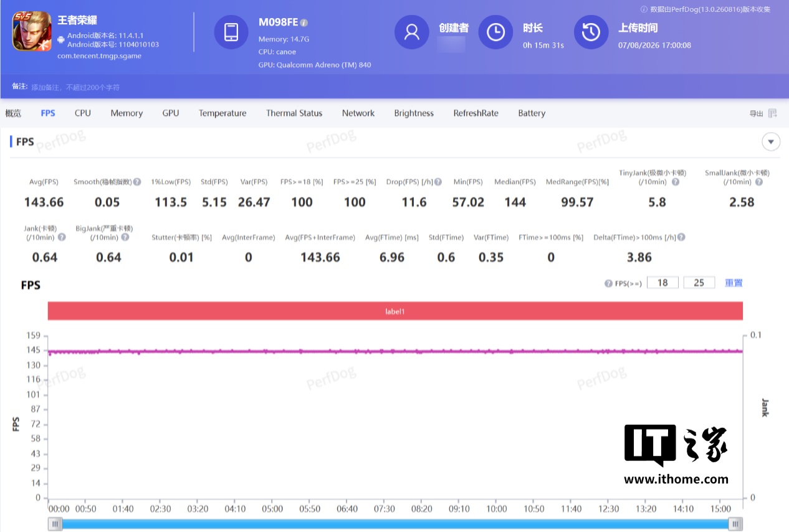Switch to the CPU tab
Screen dimensions: 789x532
tap(83, 113)
